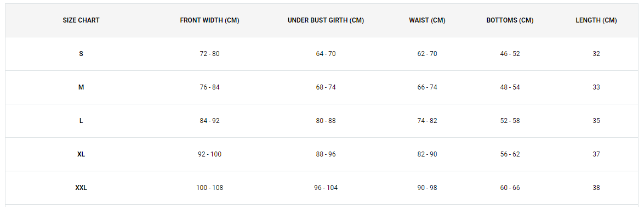Select the XXL size row label
This screenshot has width=644, height=207.
pyautogui.click(x=81, y=188)
